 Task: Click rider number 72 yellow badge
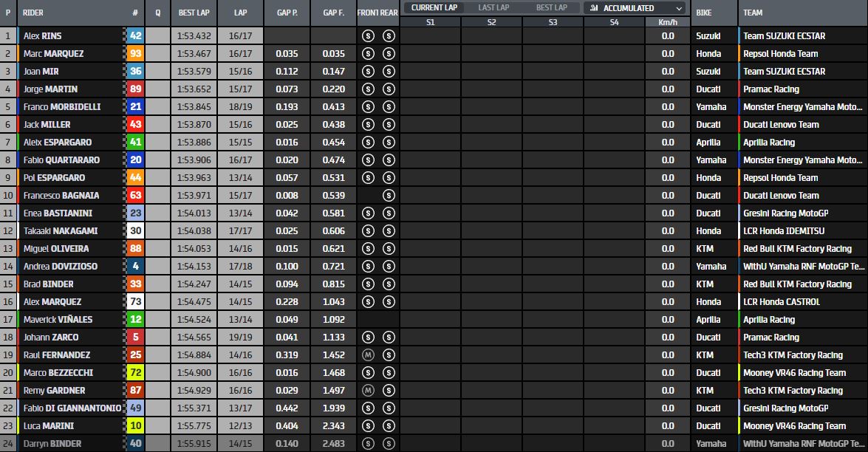point(135,372)
